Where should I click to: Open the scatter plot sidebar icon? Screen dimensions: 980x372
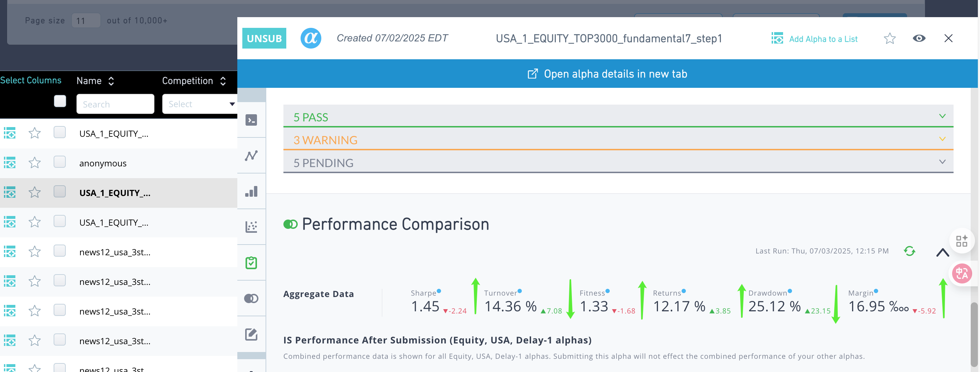click(251, 227)
